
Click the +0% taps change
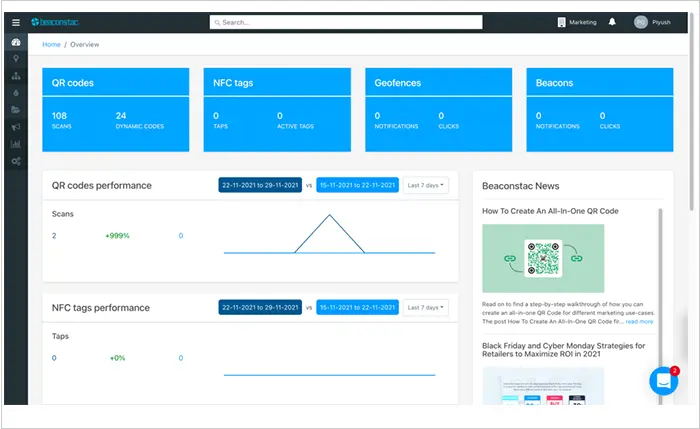(117, 358)
